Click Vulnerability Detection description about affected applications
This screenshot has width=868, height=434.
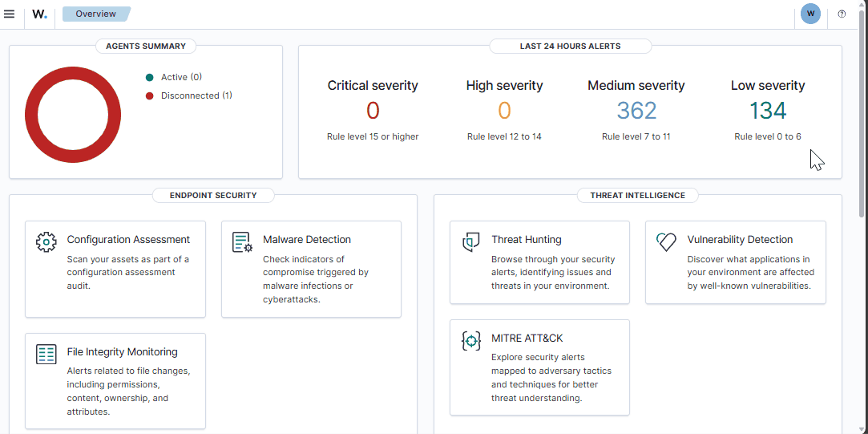click(751, 272)
